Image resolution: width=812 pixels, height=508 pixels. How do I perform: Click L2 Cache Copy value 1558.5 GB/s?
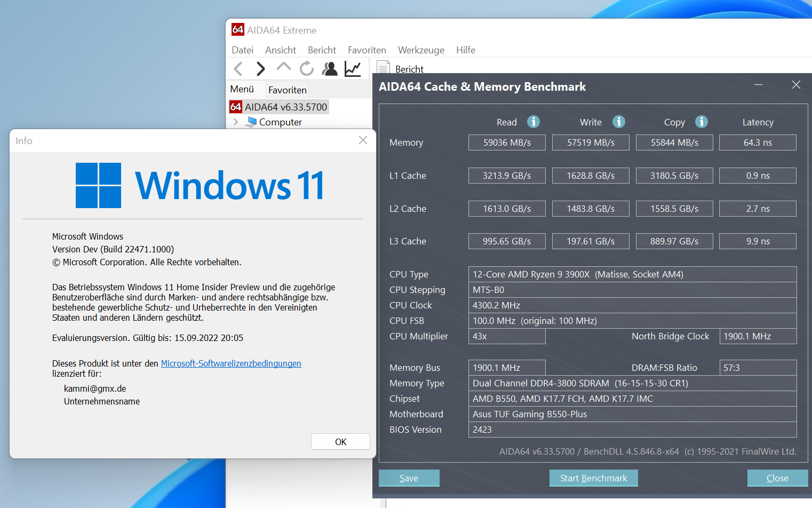[x=674, y=209]
